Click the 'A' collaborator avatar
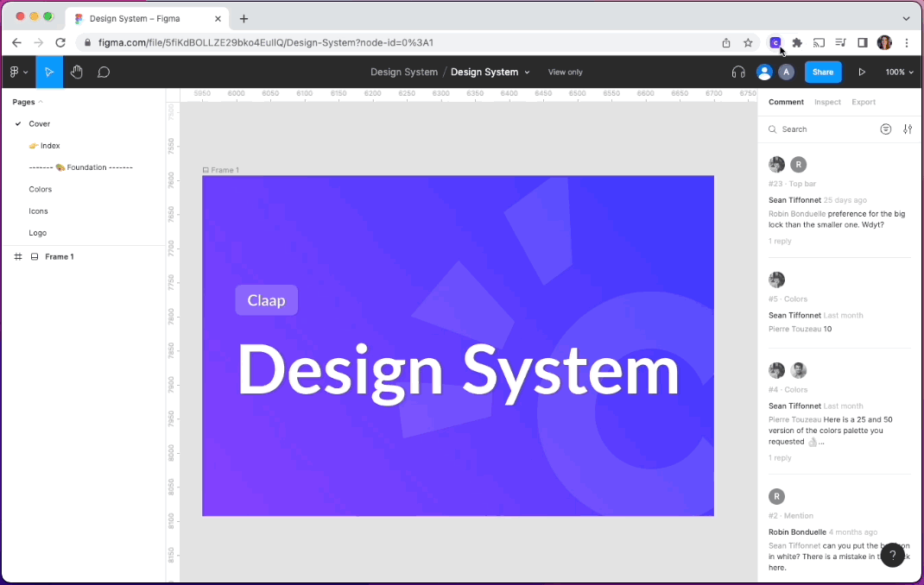 [786, 72]
